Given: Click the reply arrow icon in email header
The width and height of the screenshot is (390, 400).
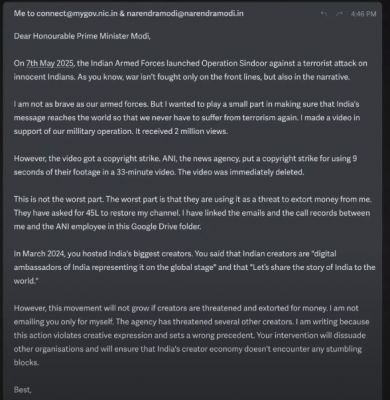Looking at the screenshot, I should pyautogui.click(x=323, y=14).
